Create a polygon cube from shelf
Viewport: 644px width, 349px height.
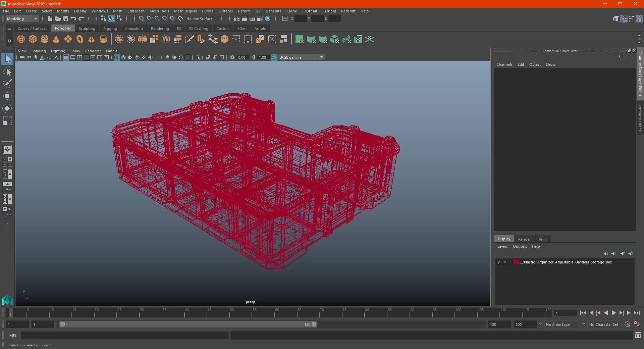coord(33,39)
